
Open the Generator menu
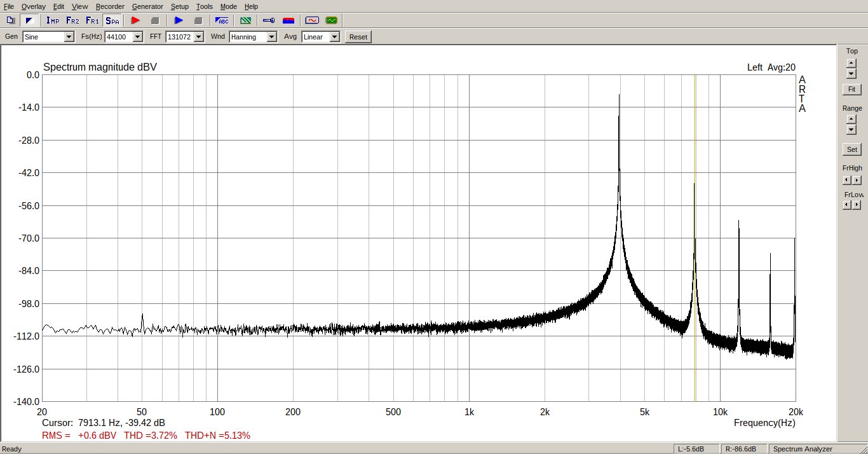[147, 6]
